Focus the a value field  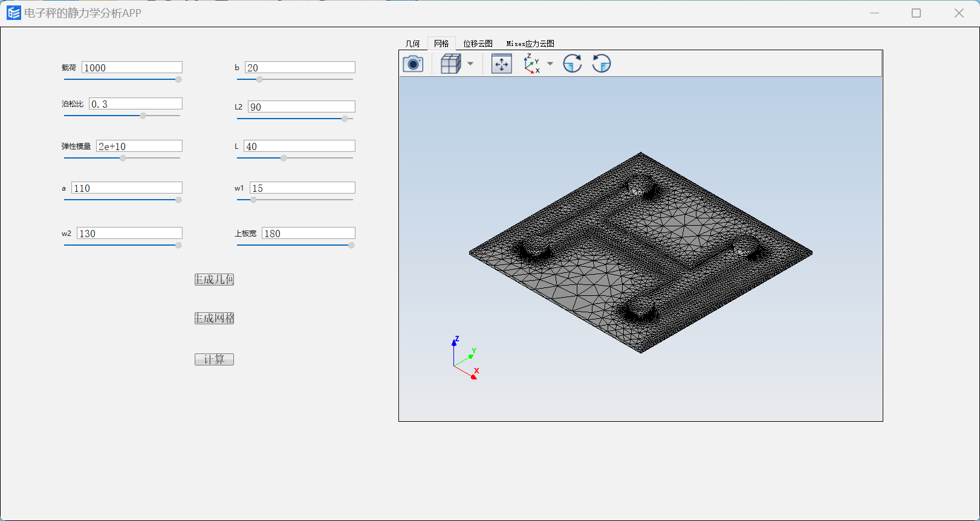(x=127, y=188)
